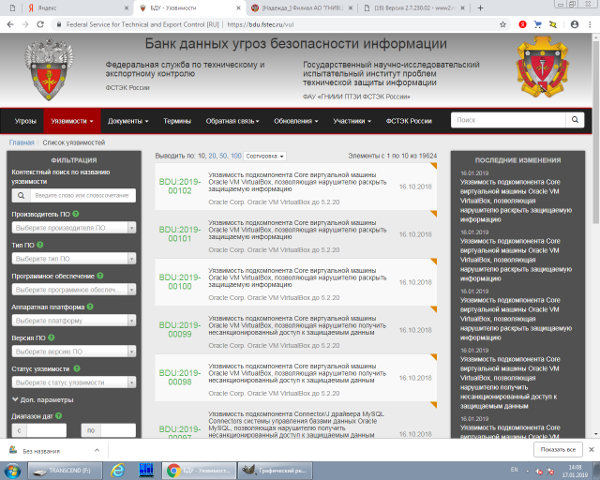This screenshot has height=480, width=600.
Task: Open the Документы menu
Action: pyautogui.click(x=128, y=121)
